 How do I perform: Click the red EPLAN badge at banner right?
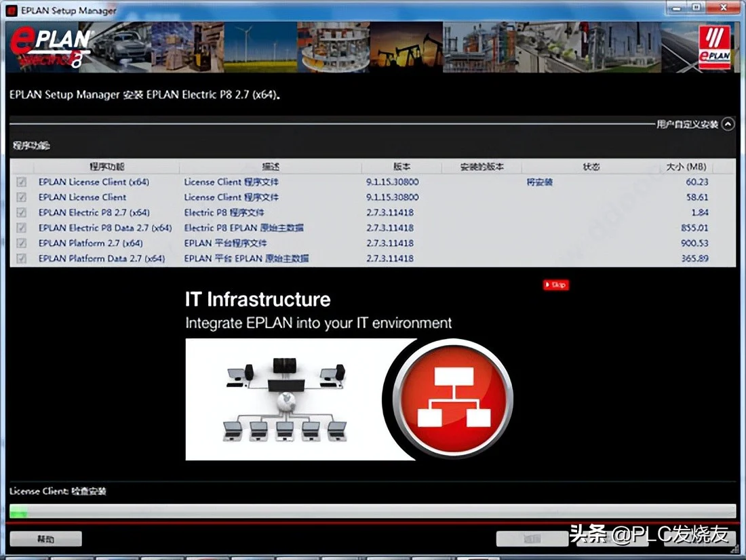(x=715, y=47)
